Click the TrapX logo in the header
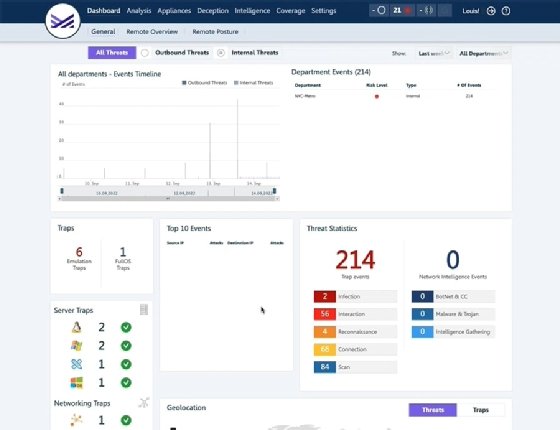 (x=63, y=21)
